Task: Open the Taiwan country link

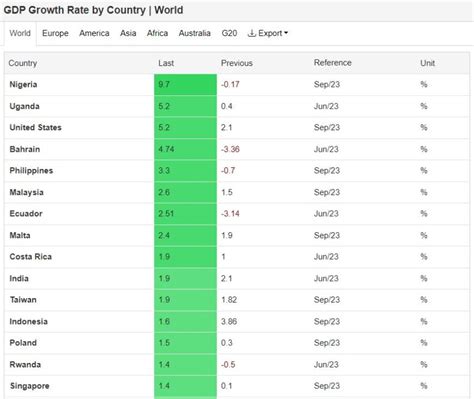Action: [x=23, y=300]
